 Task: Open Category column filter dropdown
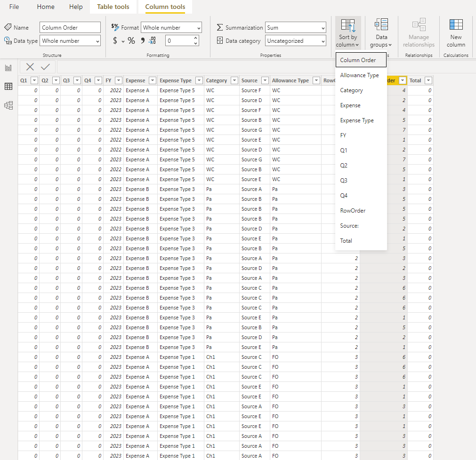(x=234, y=80)
